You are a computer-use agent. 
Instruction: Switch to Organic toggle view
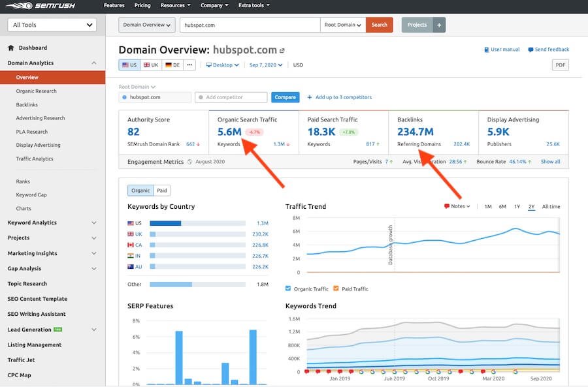140,191
